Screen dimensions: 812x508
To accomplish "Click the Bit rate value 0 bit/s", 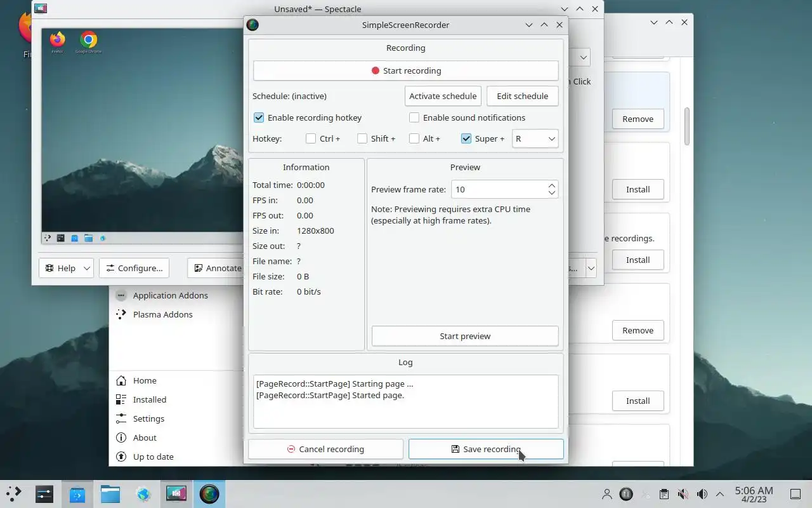I will [x=309, y=291].
